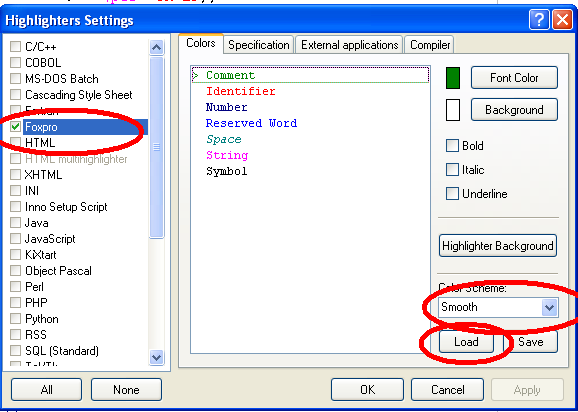578x412 pixels.
Task: Toggle the Underline style checkbox
Action: 452,193
